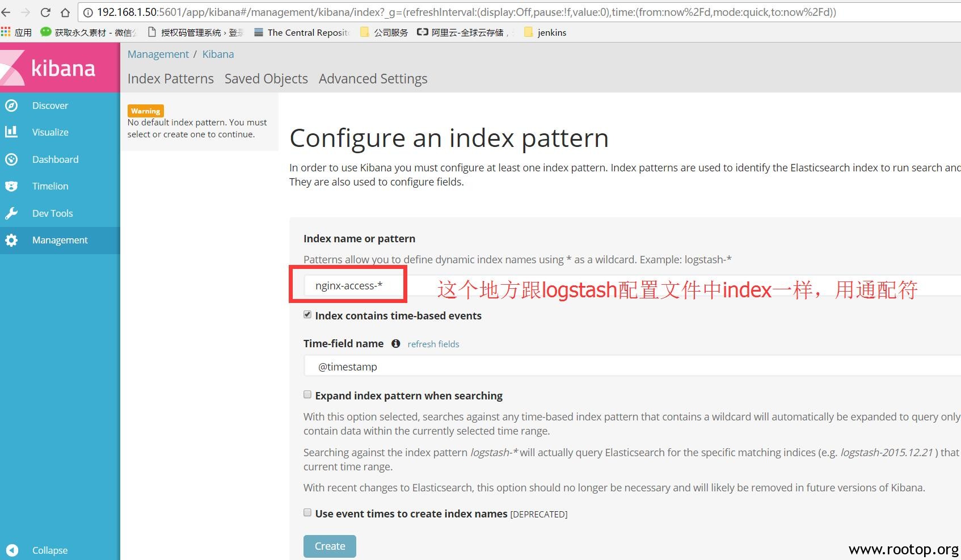The image size is (961, 560).
Task: Click the Discover compass icon
Action: (x=11, y=106)
